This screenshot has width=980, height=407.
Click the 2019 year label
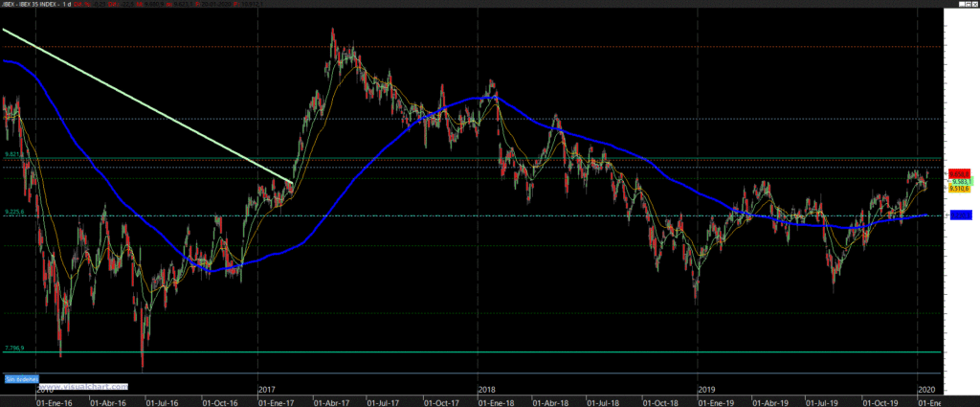706,389
